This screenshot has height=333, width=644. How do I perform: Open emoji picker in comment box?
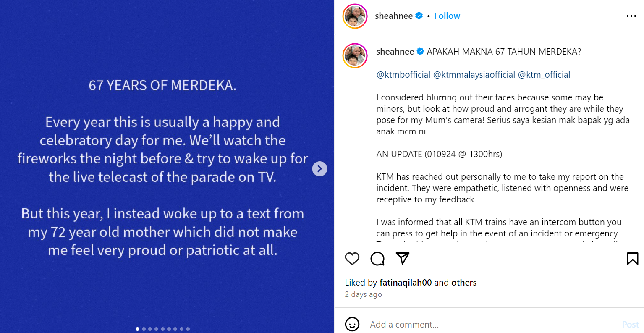[352, 324]
